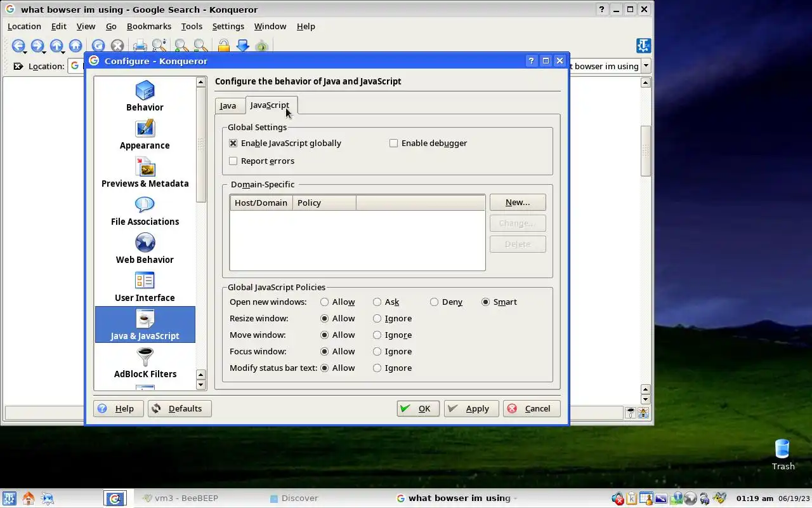
Task: Set Open new windows to Deny
Action: [434, 302]
